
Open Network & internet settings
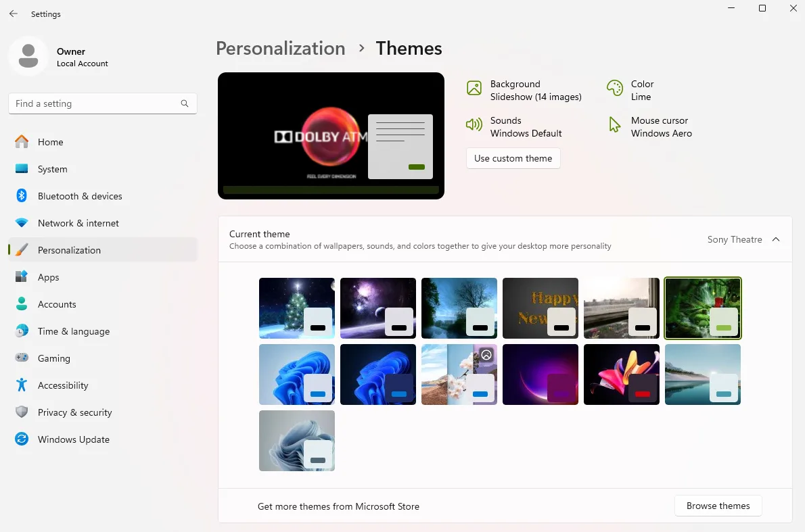point(78,223)
